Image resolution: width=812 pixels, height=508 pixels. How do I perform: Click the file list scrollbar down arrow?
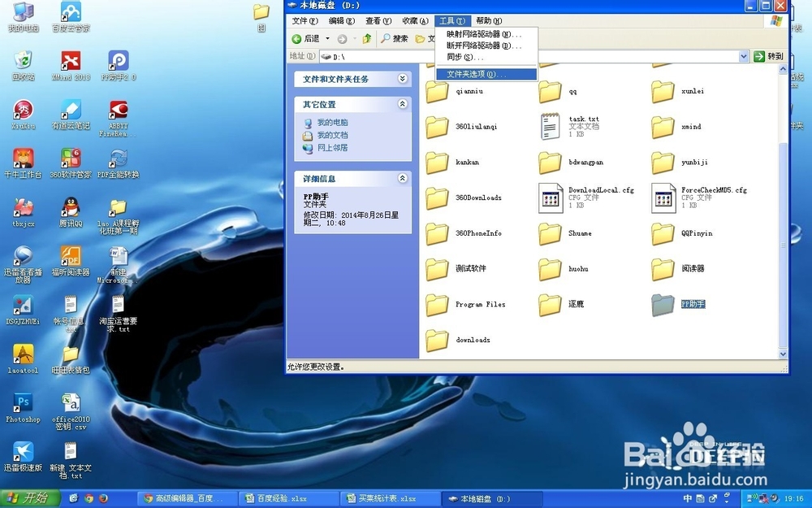point(782,354)
